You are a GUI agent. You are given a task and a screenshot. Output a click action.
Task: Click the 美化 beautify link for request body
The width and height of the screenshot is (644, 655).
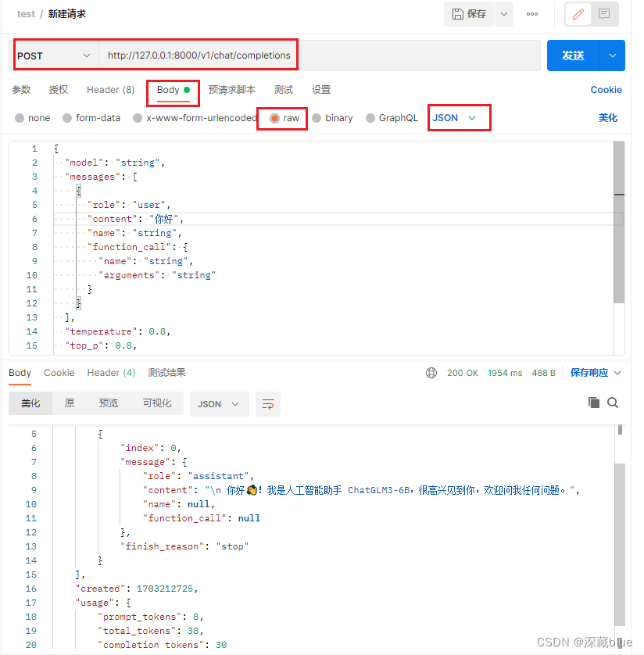pyautogui.click(x=608, y=118)
